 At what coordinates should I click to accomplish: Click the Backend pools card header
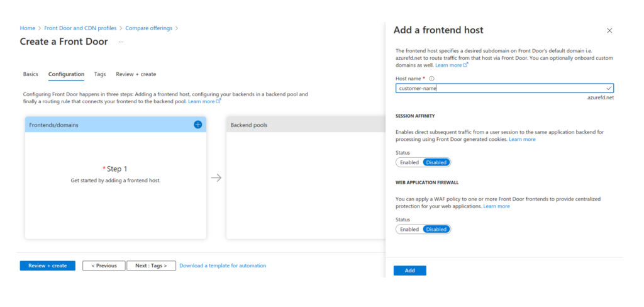point(306,125)
